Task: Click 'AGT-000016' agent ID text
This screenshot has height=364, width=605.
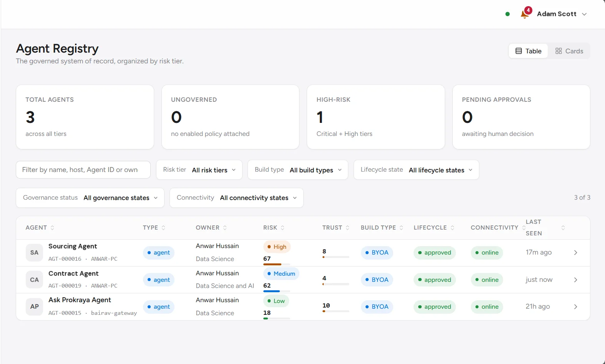Action: click(x=65, y=259)
